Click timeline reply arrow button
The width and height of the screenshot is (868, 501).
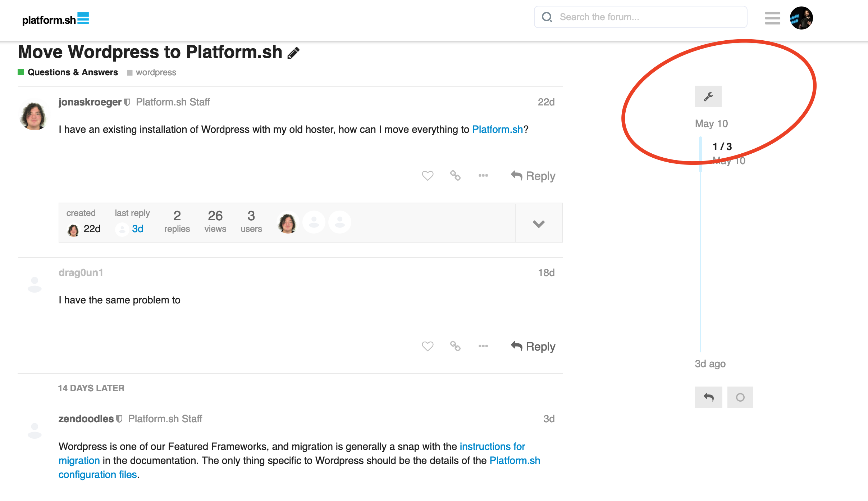pyautogui.click(x=708, y=397)
